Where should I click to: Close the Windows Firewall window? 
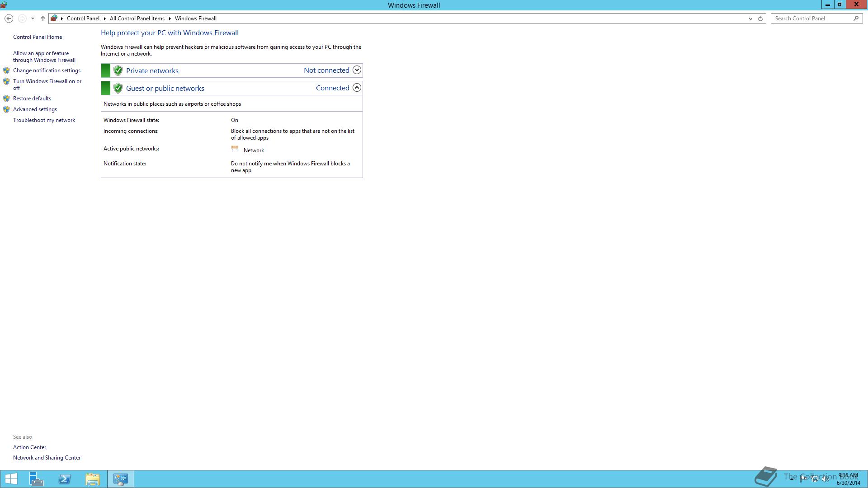click(856, 5)
